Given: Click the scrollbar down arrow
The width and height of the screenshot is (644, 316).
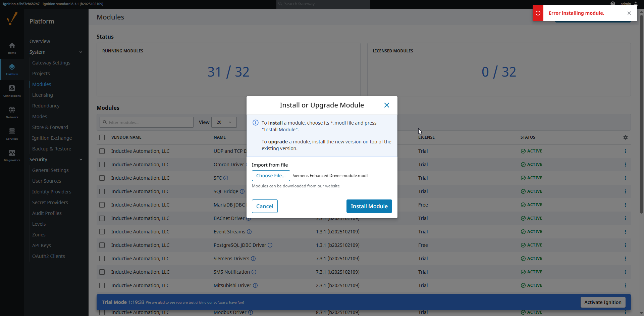Looking at the screenshot, I should [x=641, y=313].
